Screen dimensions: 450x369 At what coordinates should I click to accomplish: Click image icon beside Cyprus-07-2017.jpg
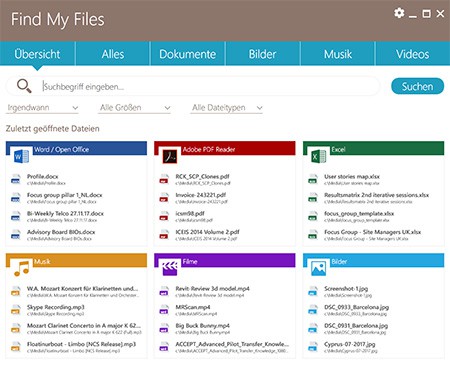click(313, 347)
